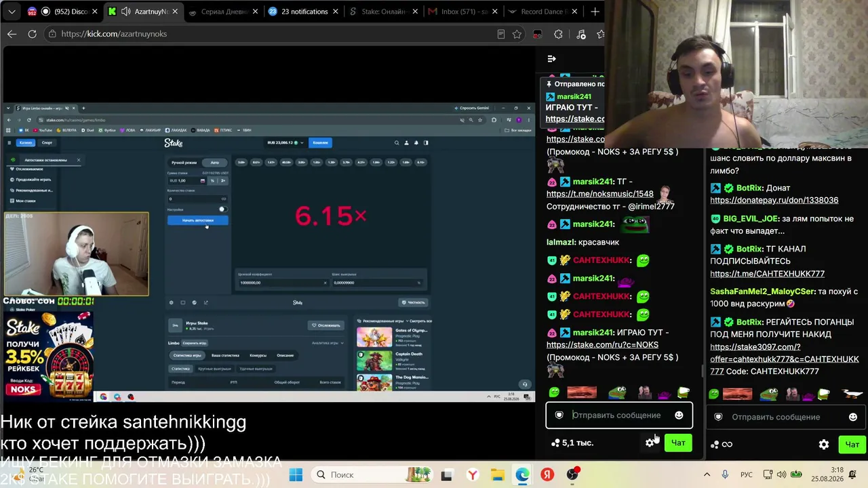The width and height of the screenshot is (868, 488).
Task: Switch to the 23 notifications tab
Action: click(x=302, y=12)
